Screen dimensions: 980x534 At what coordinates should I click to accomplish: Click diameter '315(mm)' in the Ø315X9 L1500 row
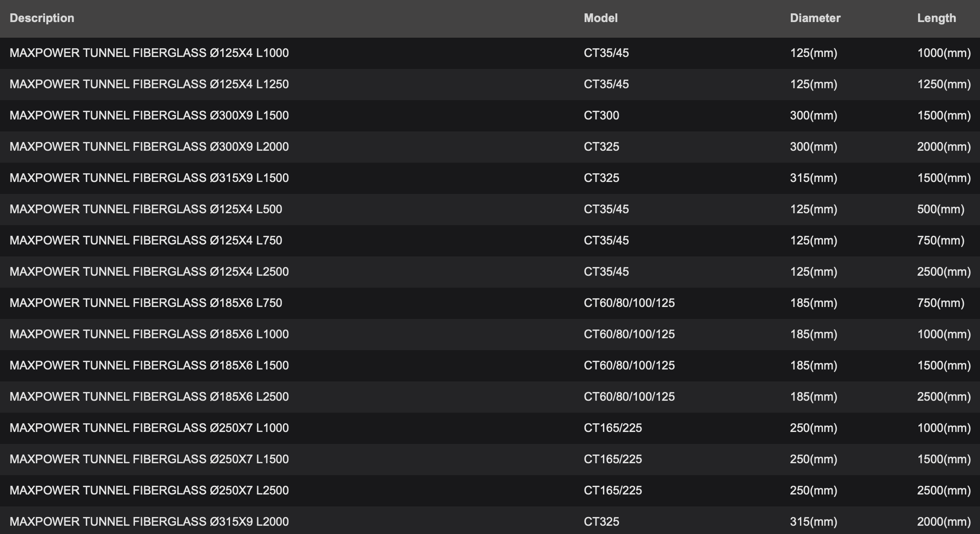(814, 178)
